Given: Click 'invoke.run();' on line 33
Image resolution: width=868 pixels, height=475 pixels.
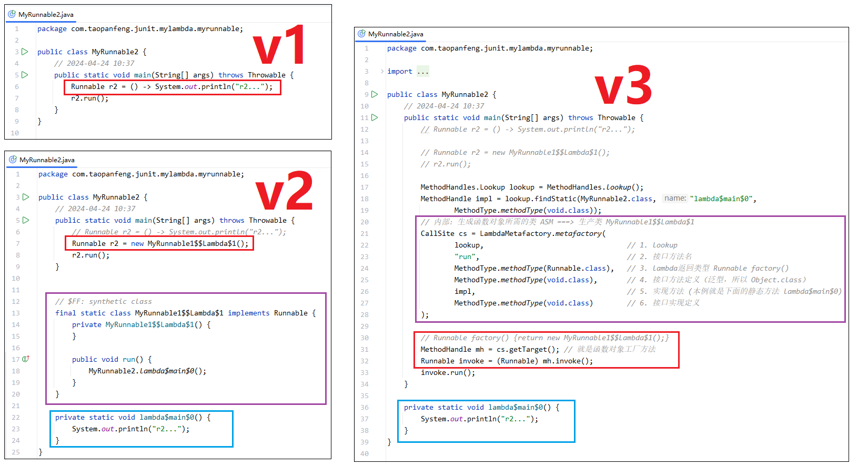Looking at the screenshot, I should pyautogui.click(x=448, y=373).
